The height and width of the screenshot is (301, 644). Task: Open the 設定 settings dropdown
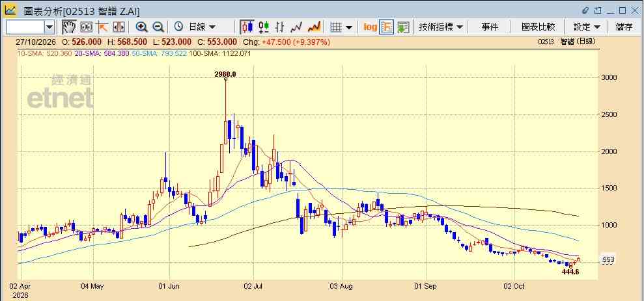click(x=587, y=27)
